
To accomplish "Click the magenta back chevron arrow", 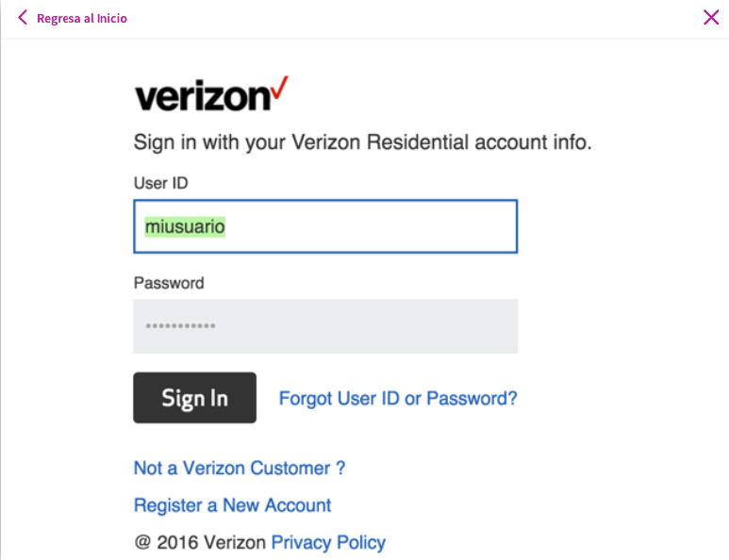I will coord(23,18).
